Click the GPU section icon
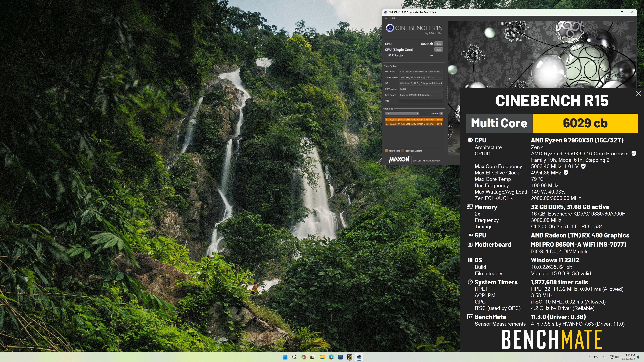This screenshot has height=362, width=644. 470,235
